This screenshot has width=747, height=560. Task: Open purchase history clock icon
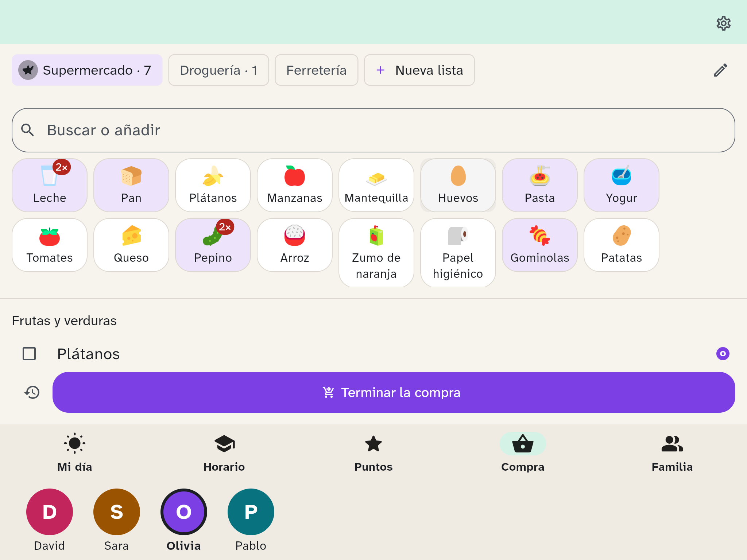pos(32,392)
